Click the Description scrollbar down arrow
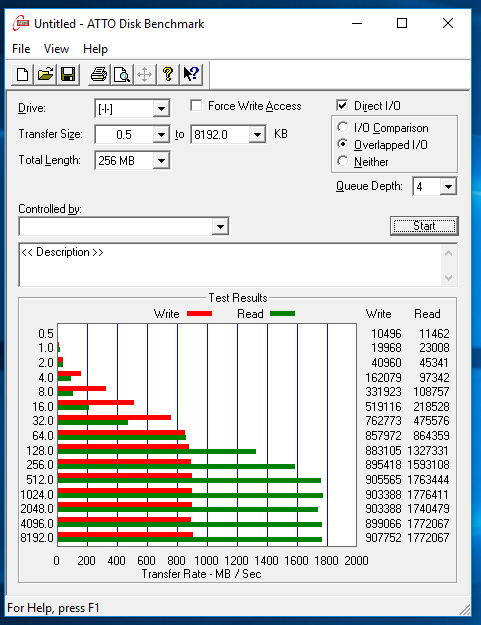 click(448, 277)
